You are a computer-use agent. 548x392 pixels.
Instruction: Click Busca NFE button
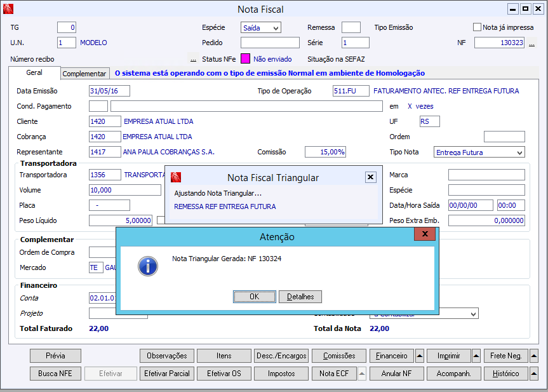55,374
